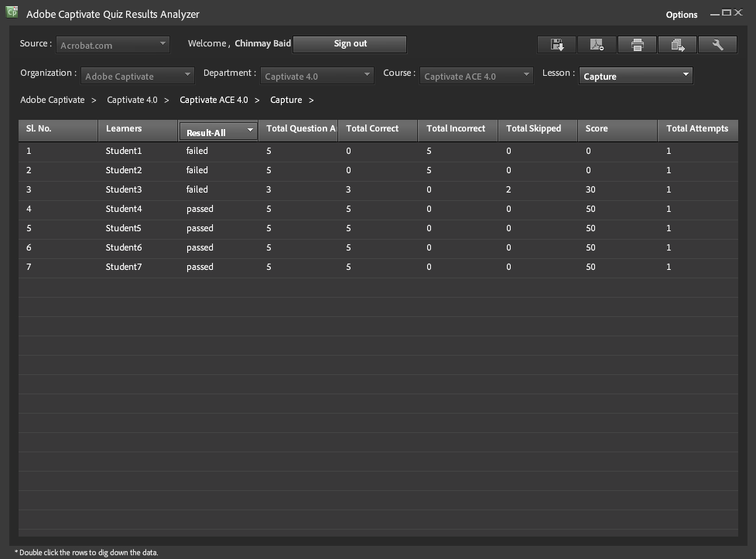Click the Acrobat PDF icon button
The height and width of the screenshot is (559, 756).
click(x=597, y=45)
